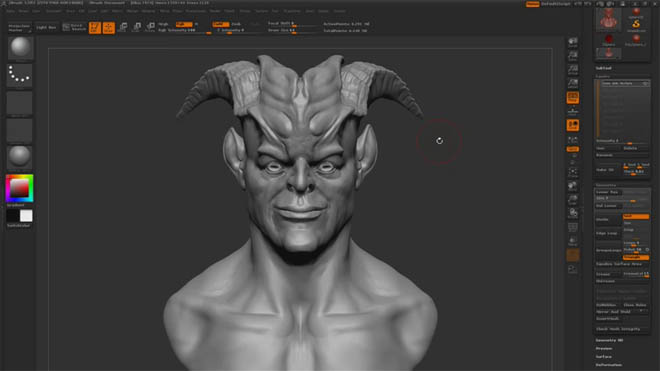Open the material sphere selector

(19, 157)
